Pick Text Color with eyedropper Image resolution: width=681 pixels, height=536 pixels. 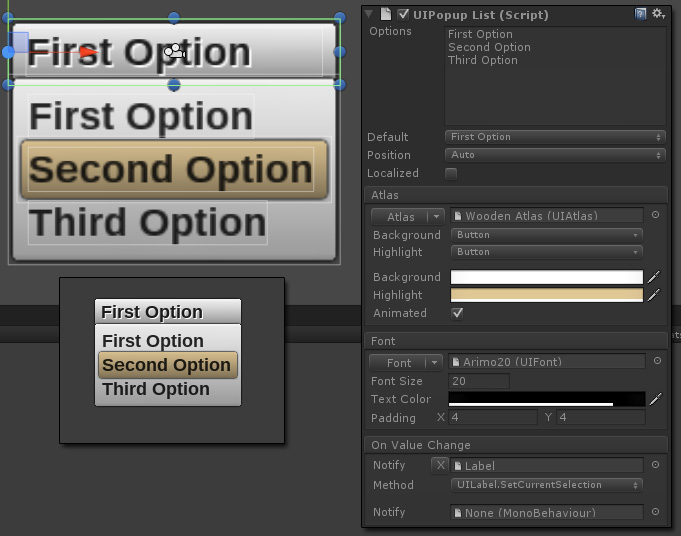(655, 399)
